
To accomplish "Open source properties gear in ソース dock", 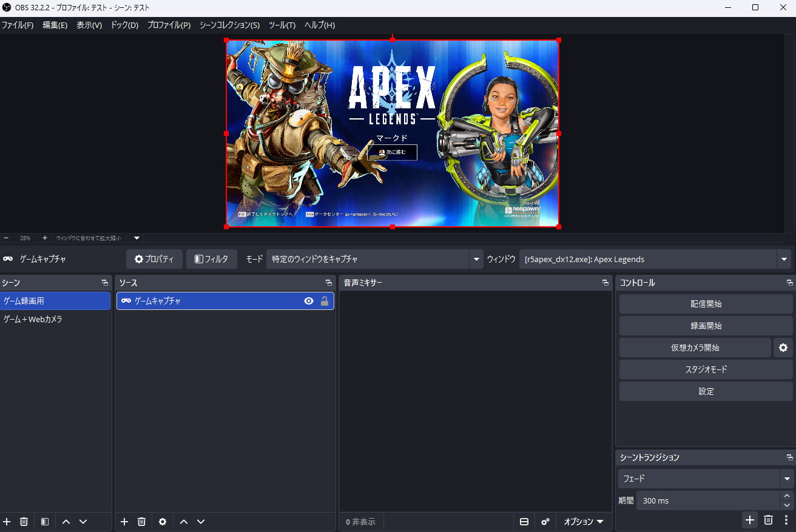I will pyautogui.click(x=163, y=522).
